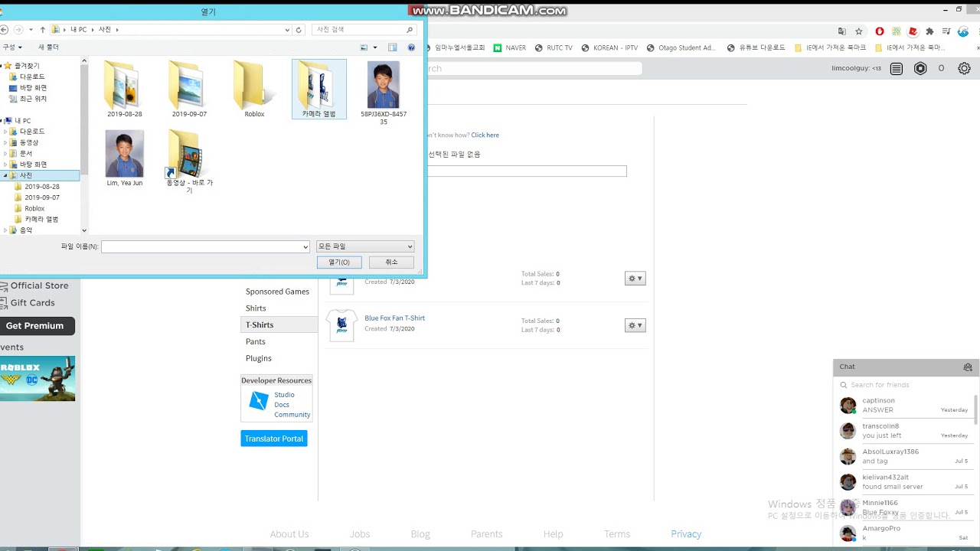The image size is (980, 551).
Task: Select 최근 위치 in the tree
Action: pyautogui.click(x=33, y=99)
